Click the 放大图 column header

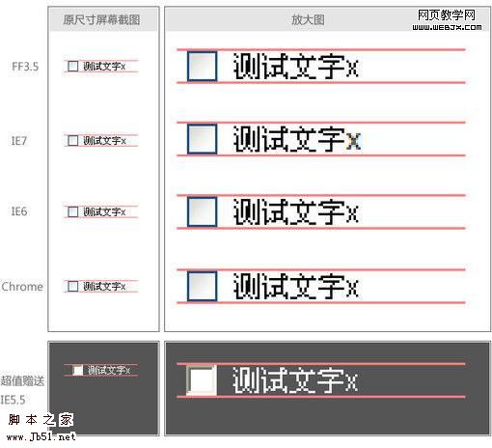point(308,20)
